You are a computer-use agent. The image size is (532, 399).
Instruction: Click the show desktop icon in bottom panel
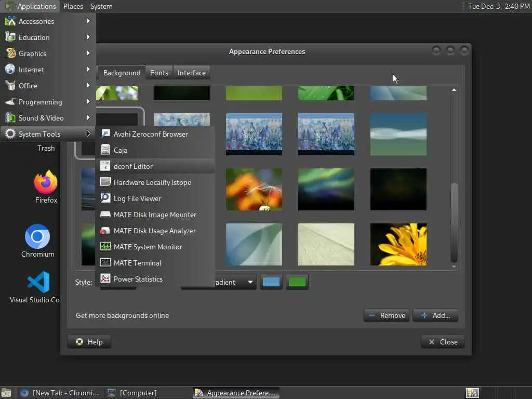click(x=6, y=393)
